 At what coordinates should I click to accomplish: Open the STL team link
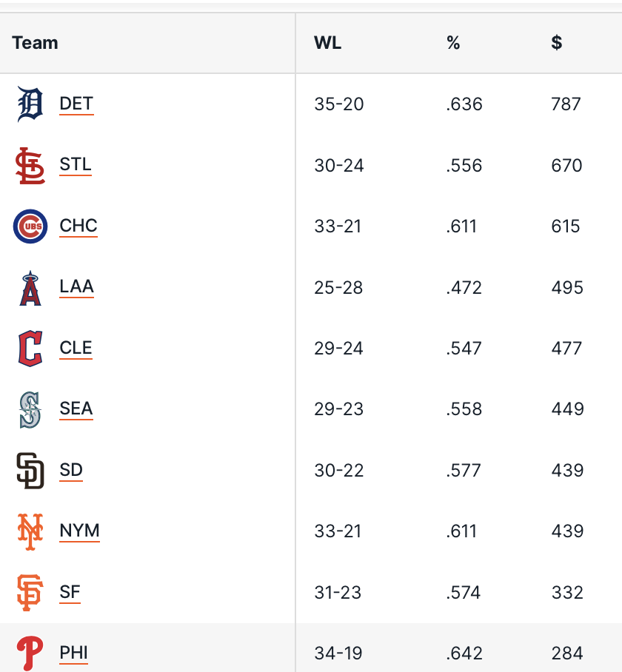click(x=76, y=165)
